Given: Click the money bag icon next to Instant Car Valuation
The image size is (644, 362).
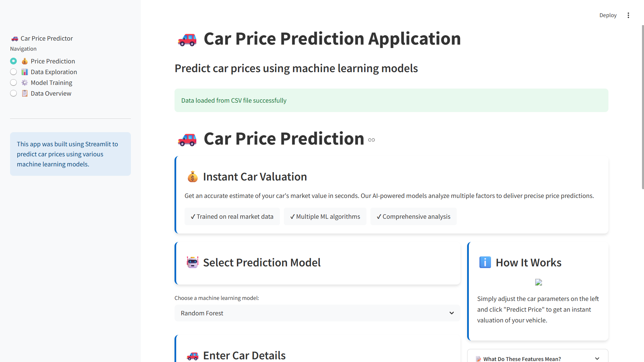Looking at the screenshot, I should coord(193,177).
